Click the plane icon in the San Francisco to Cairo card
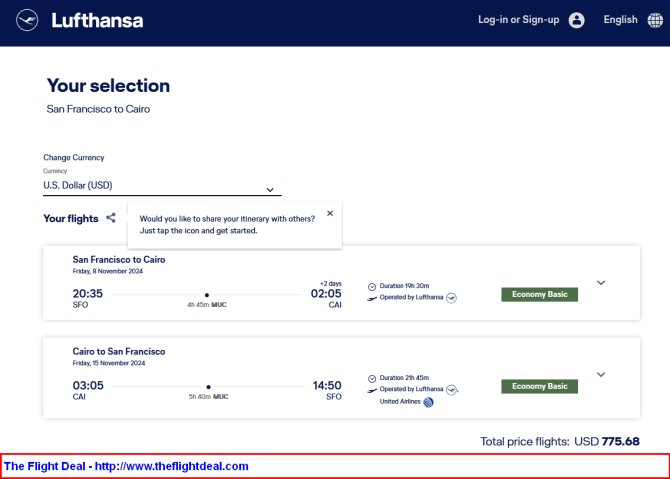 click(372, 298)
